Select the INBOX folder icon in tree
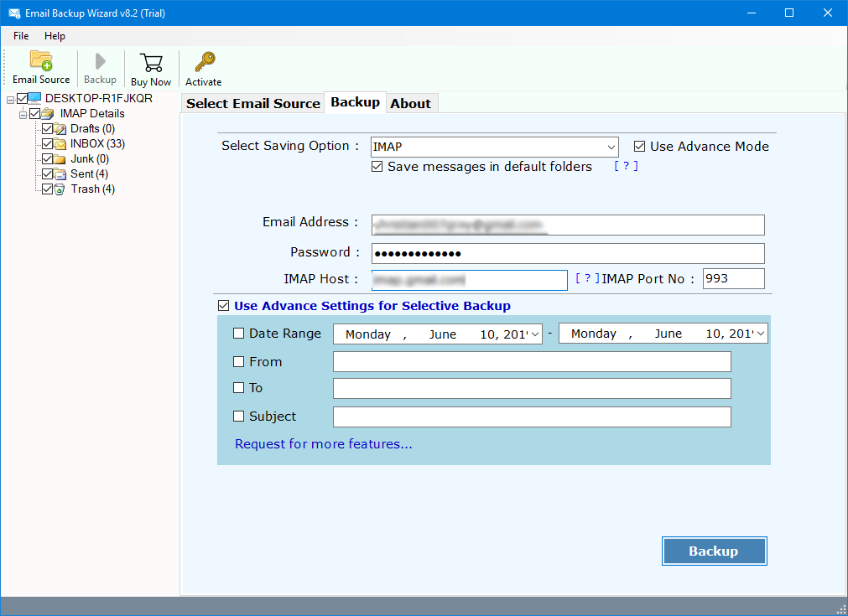848x616 pixels. 60,144
